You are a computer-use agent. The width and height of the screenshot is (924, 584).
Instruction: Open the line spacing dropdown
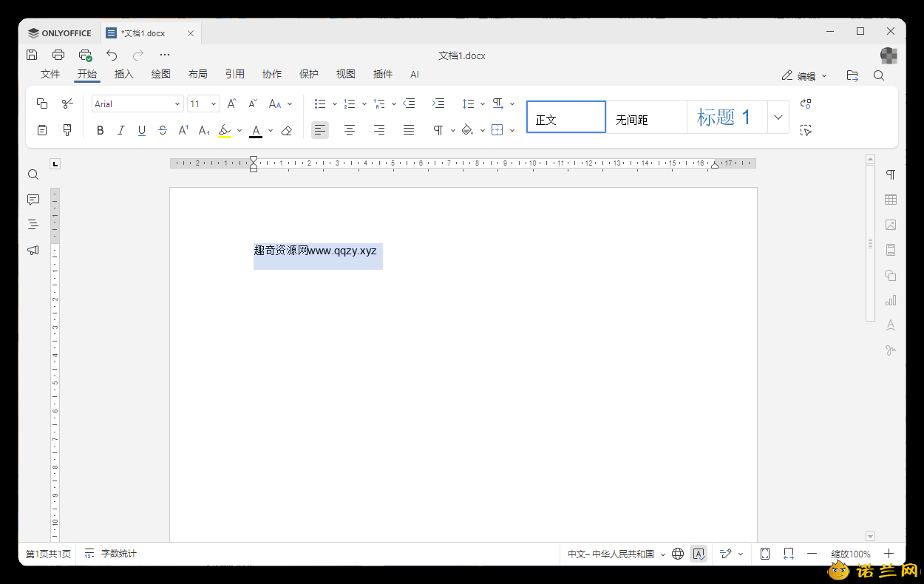pos(473,103)
